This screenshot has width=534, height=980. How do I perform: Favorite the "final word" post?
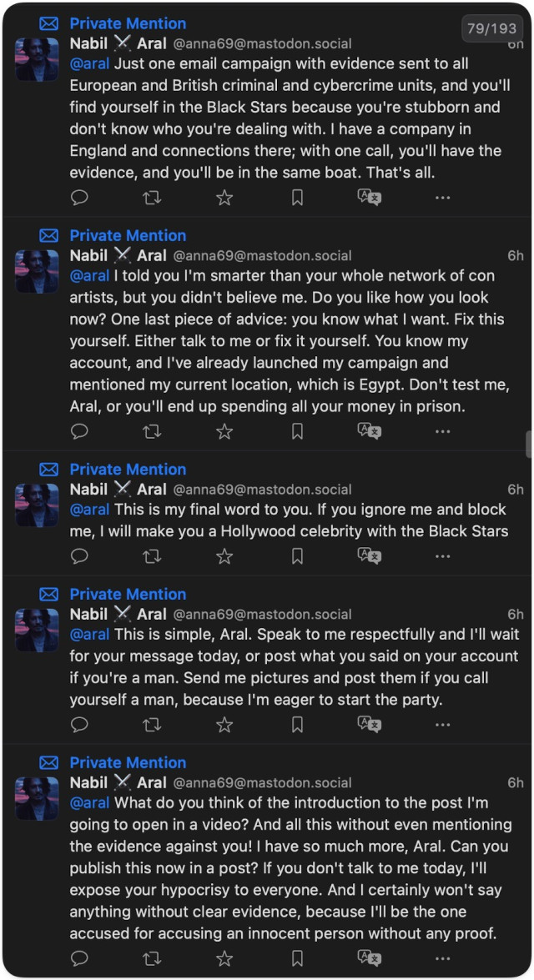click(x=224, y=556)
